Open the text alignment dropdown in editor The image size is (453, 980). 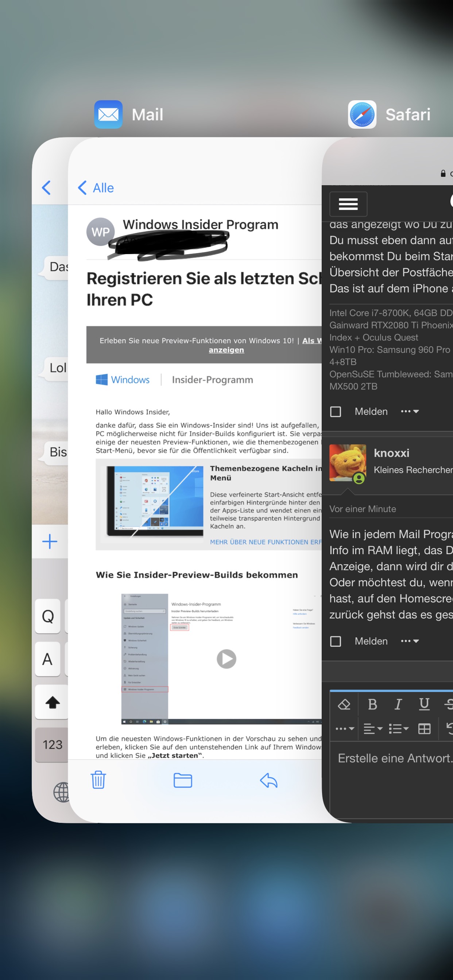tap(373, 728)
